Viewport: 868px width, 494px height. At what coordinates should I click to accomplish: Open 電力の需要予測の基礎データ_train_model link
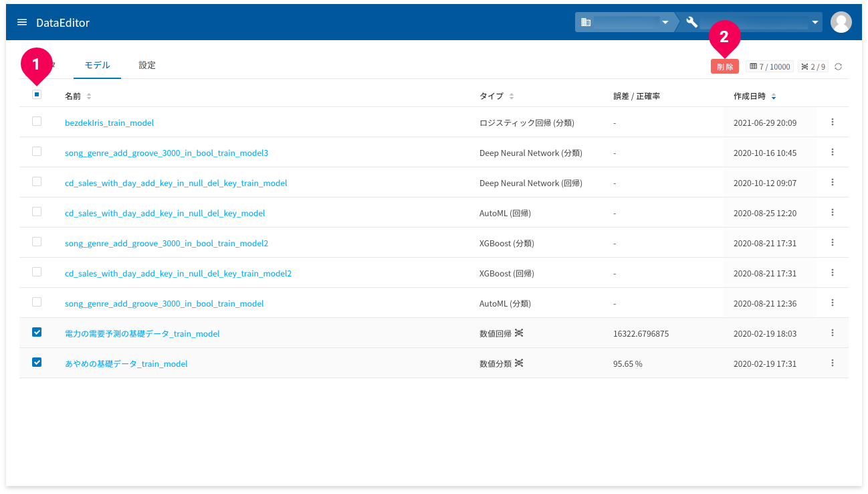pyautogui.click(x=142, y=333)
